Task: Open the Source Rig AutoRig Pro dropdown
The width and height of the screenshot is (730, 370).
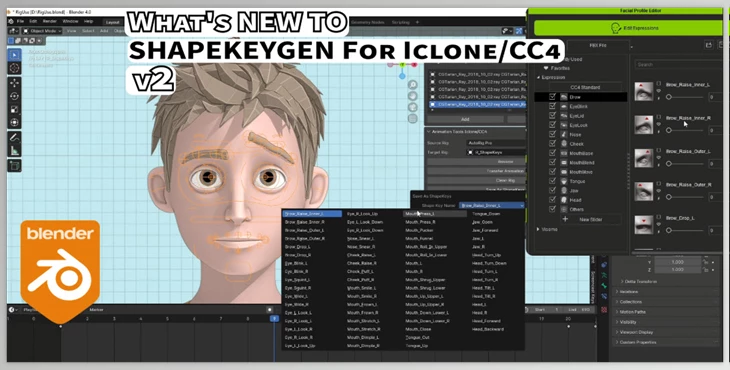Action: (496, 143)
